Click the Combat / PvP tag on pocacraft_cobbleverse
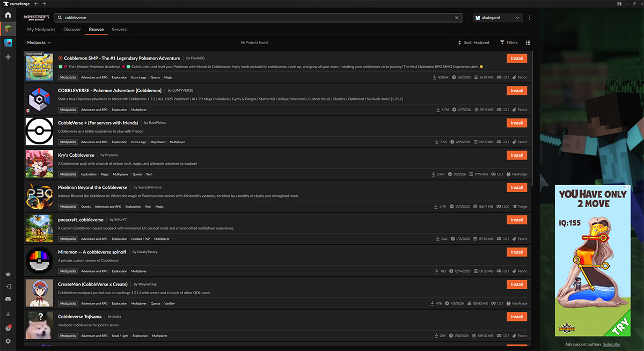 [141, 239]
